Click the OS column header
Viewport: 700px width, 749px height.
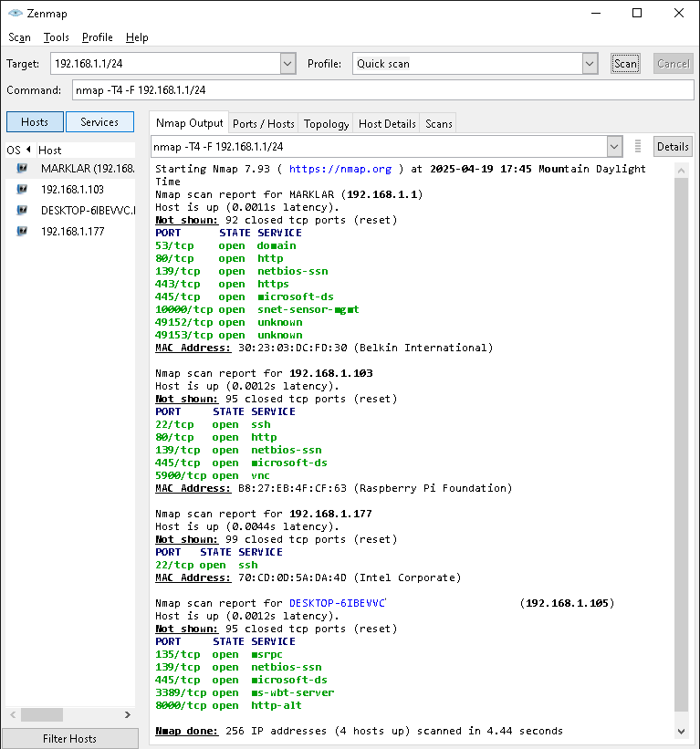click(x=20, y=150)
